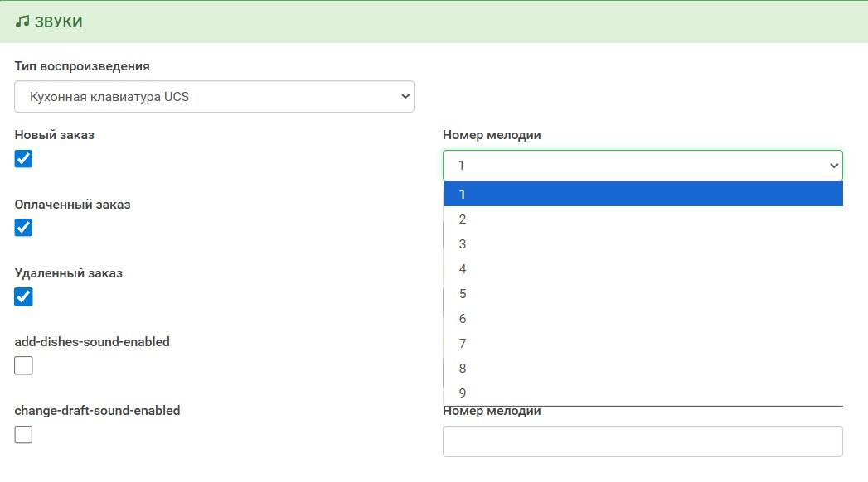868x482 pixels.
Task: Check the change-draft-sound-enabled checkbox
Action: coord(24,434)
